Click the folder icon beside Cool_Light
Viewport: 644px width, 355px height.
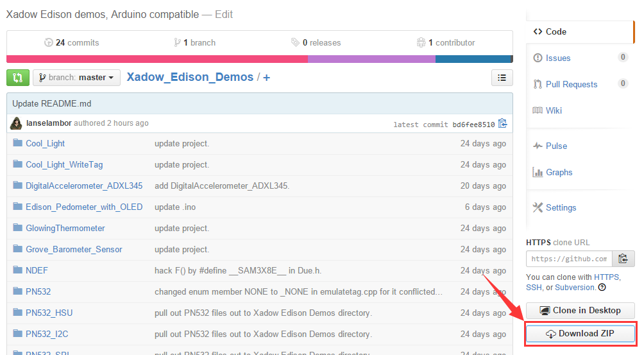click(17, 143)
